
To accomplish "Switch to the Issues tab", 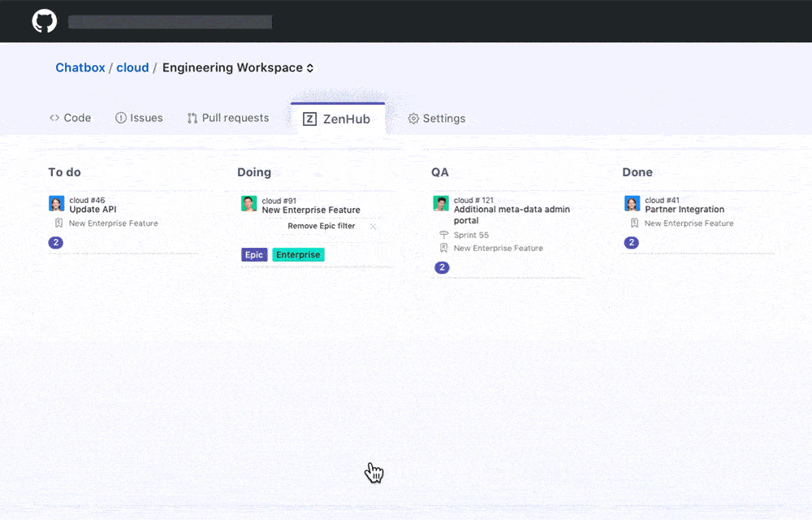I will coord(139,118).
